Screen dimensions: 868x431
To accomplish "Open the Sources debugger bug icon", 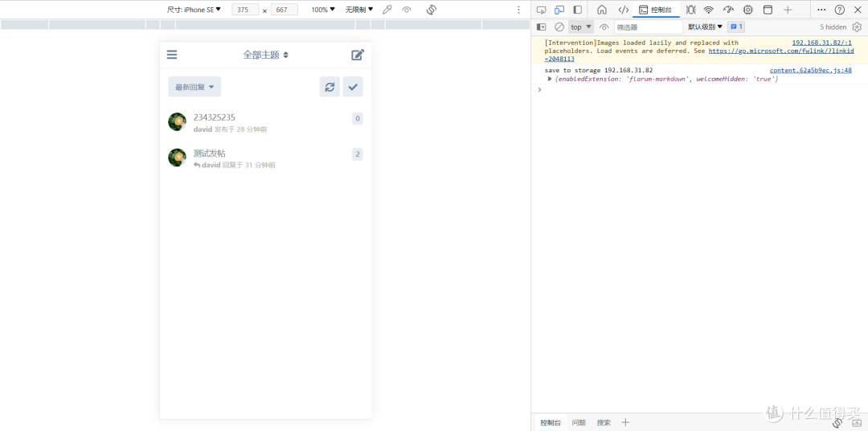I will tap(691, 10).
